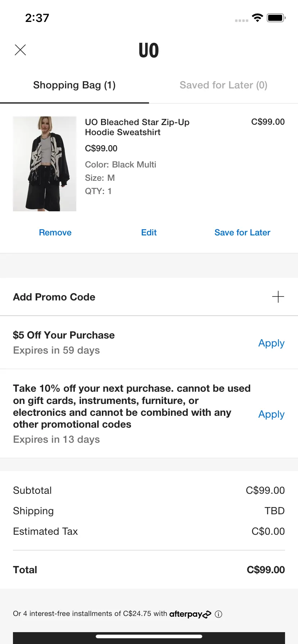Open UO Bleached Star Zip-Up Hoodie title
Image resolution: width=298 pixels, height=644 pixels.
pos(137,127)
